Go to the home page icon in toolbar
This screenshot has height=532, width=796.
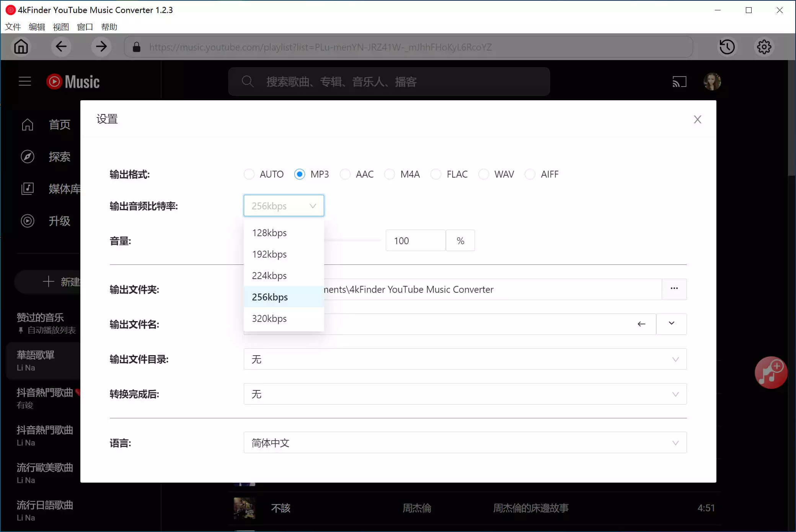tap(21, 47)
